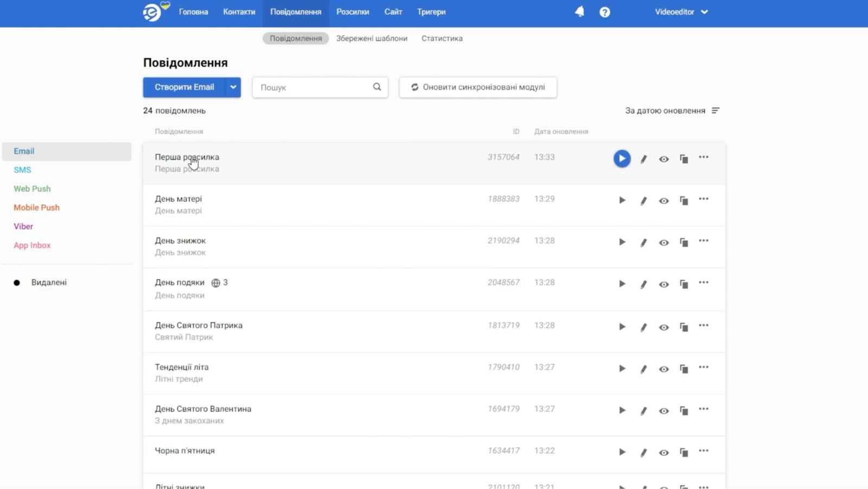Click the search magnifier icon
This screenshot has height=489, width=868.
(377, 87)
